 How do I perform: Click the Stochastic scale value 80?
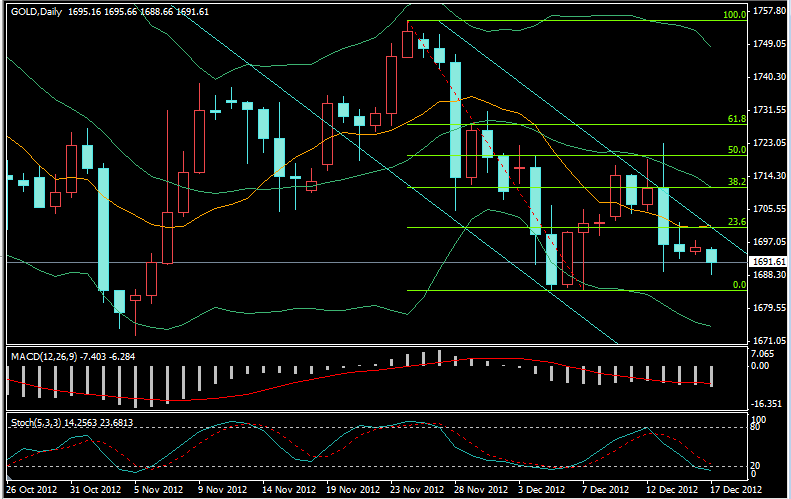tap(755, 427)
